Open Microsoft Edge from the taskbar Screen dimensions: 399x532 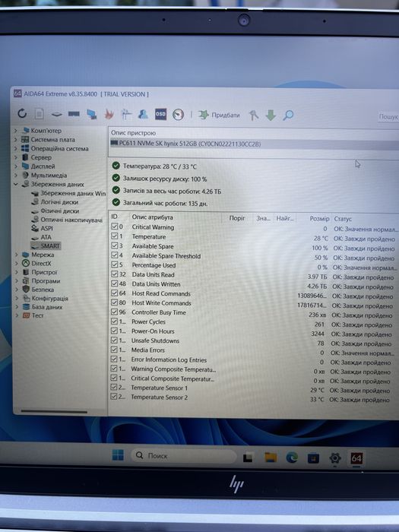pyautogui.click(x=292, y=458)
